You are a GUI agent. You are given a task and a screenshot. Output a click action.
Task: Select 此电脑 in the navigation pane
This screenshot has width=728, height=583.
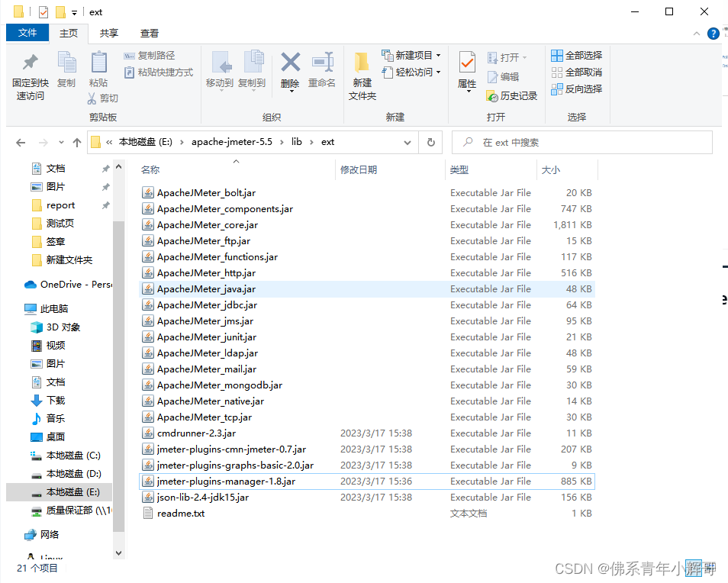tap(47, 309)
